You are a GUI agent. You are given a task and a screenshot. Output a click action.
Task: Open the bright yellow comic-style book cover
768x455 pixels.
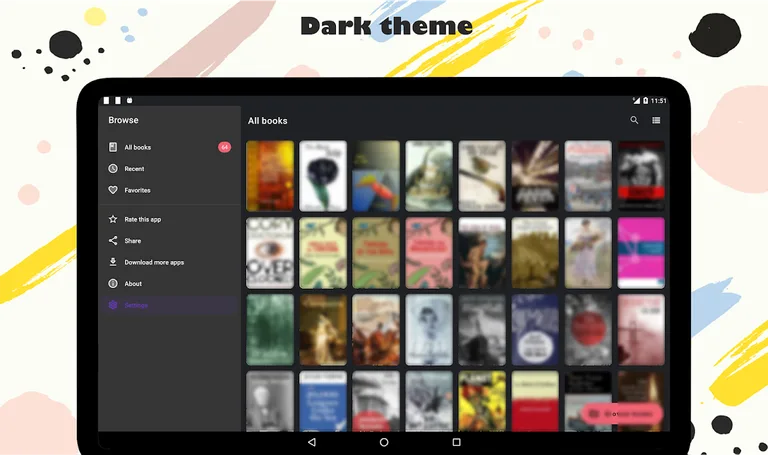pyautogui.click(x=482, y=401)
